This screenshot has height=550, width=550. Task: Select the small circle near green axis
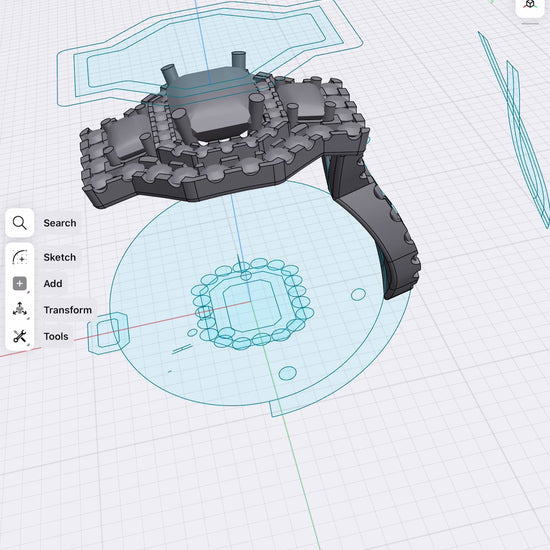(287, 373)
